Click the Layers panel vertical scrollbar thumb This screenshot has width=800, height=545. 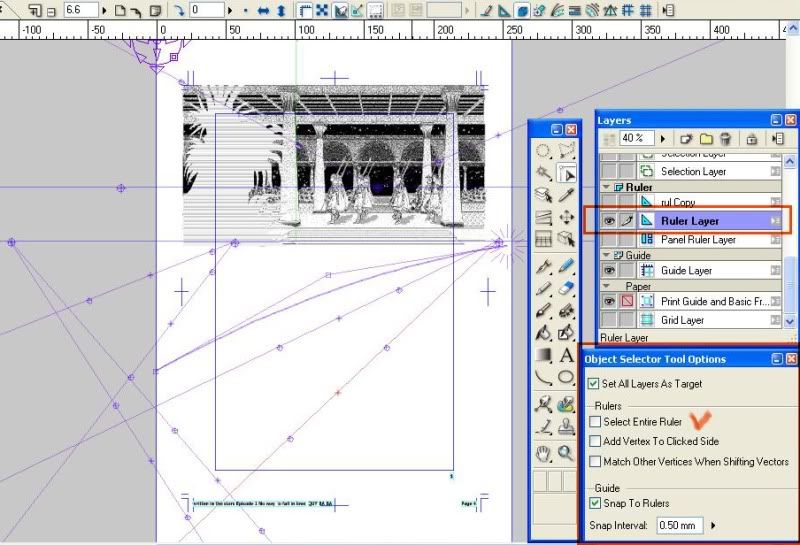[790, 283]
